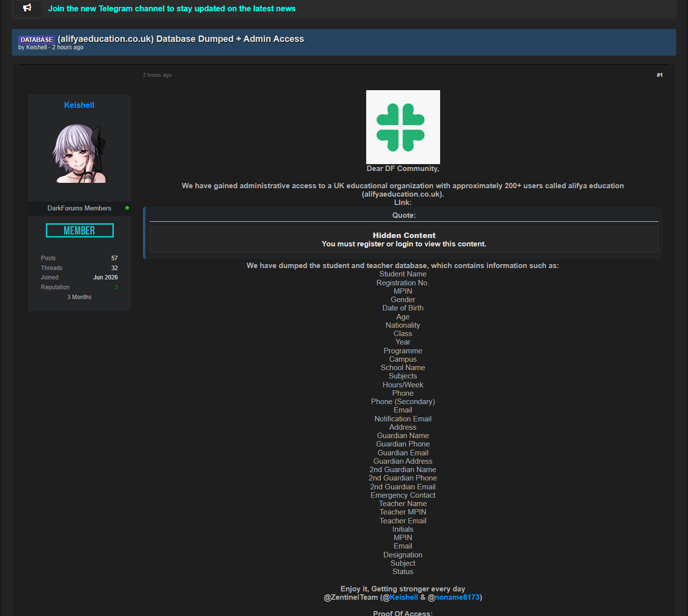The height and width of the screenshot is (616, 688).
Task: Click the MEMBER rank badge
Action: click(79, 230)
